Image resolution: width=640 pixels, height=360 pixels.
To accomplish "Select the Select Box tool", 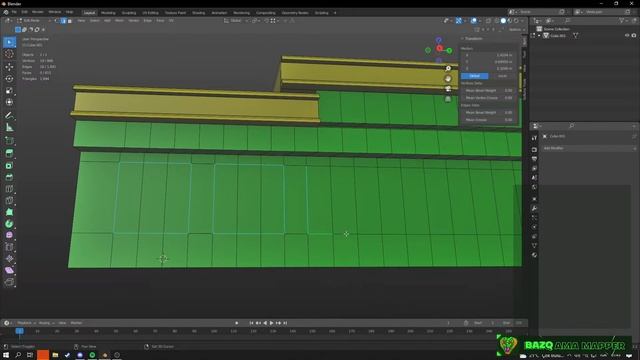I will coord(9,42).
